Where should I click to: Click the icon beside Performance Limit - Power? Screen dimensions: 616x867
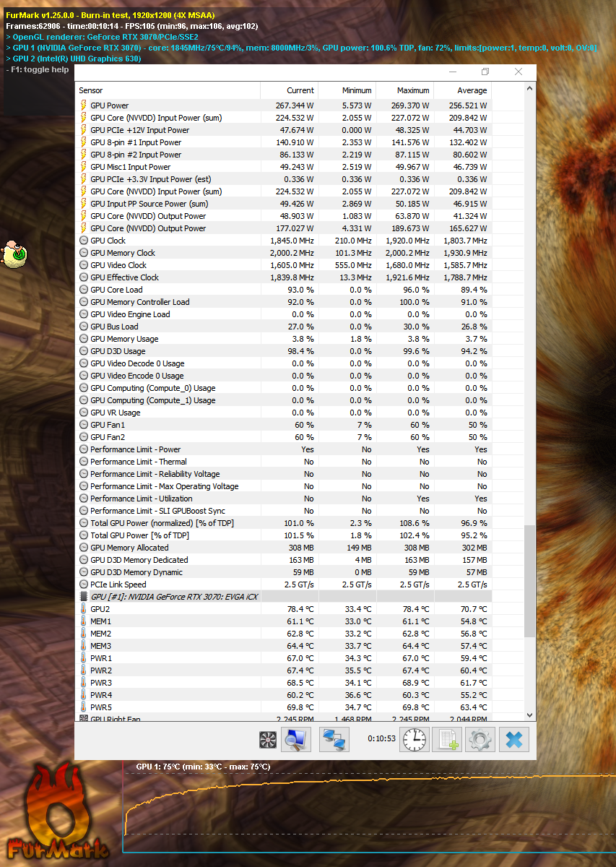(x=84, y=449)
